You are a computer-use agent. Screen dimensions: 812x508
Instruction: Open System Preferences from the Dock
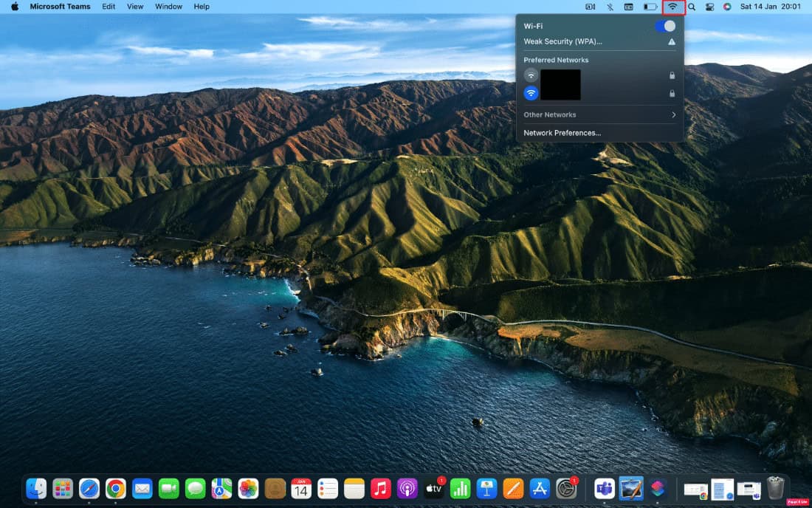[x=566, y=488]
